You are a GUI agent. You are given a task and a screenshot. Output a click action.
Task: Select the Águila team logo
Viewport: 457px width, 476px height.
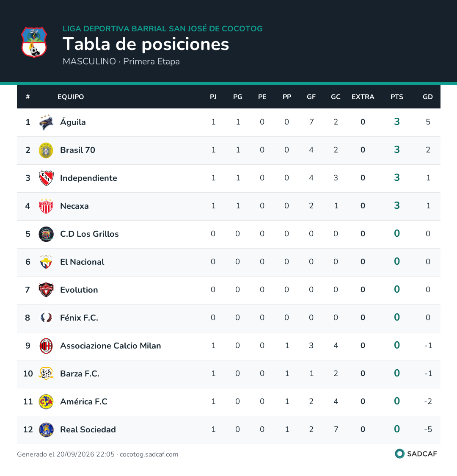46,122
